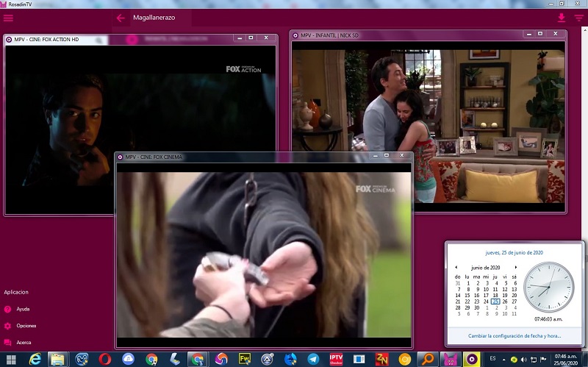Select day 20 in the calendar
The image size is (588, 367).
pos(514,296)
